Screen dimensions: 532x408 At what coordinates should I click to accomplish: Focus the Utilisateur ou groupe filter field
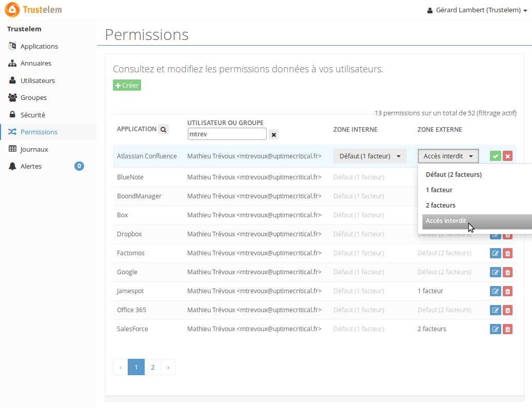[227, 134]
